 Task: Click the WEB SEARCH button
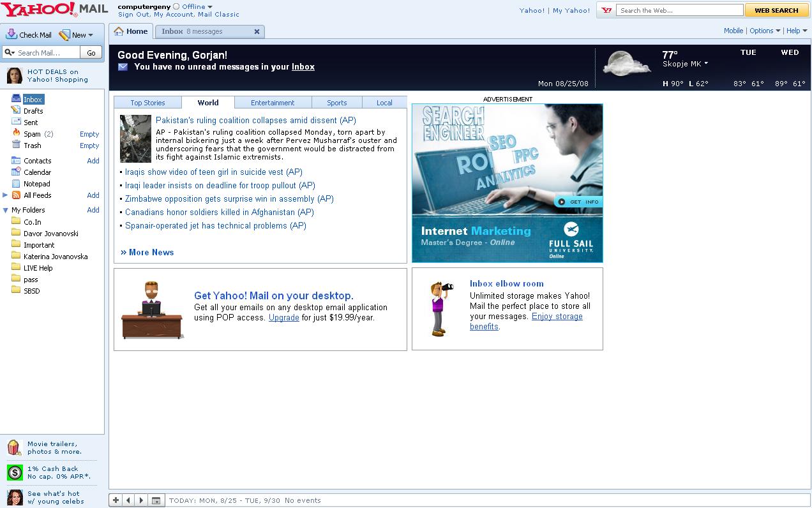776,10
